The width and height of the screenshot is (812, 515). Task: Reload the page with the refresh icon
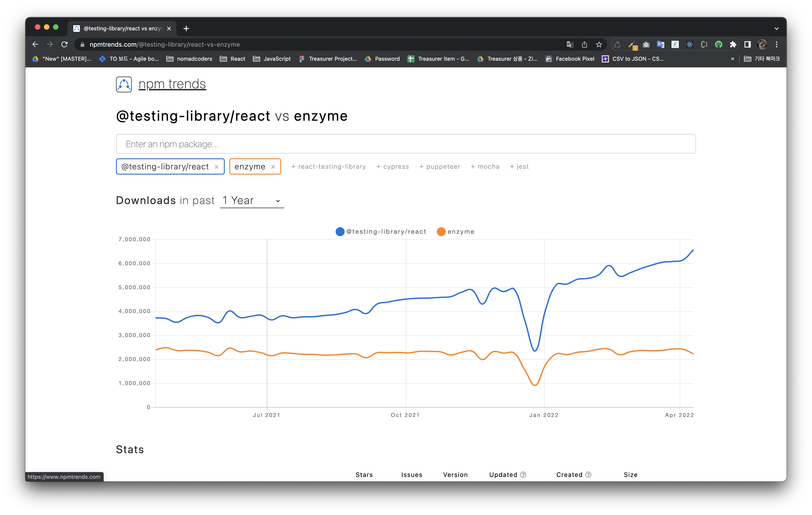[64, 44]
